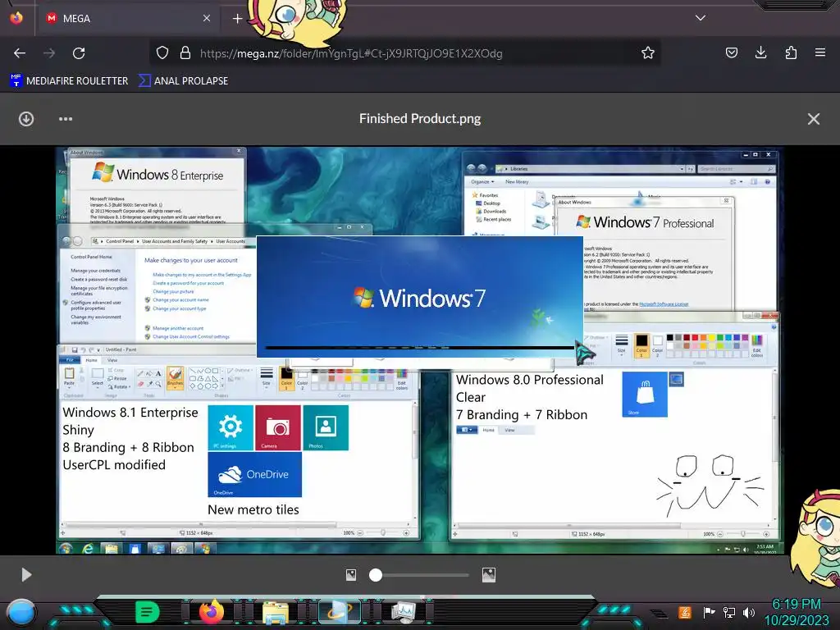Open the Firefox downloads panel
840x630 pixels.
pos(760,52)
